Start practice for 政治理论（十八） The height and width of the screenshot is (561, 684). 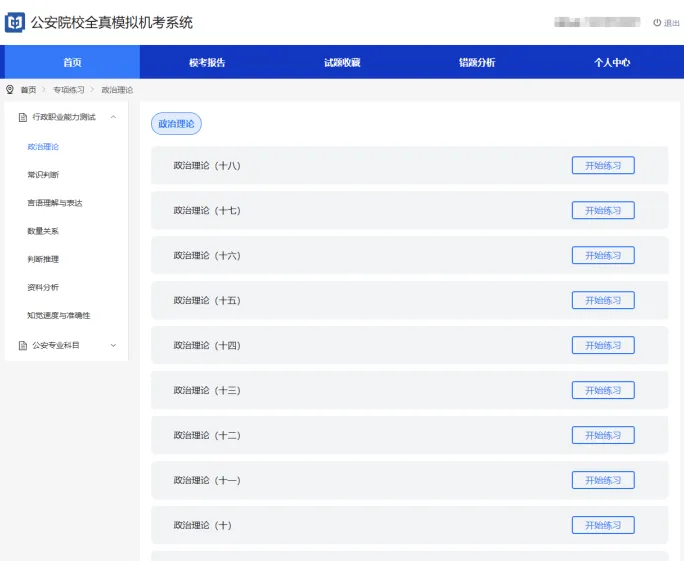(603, 165)
